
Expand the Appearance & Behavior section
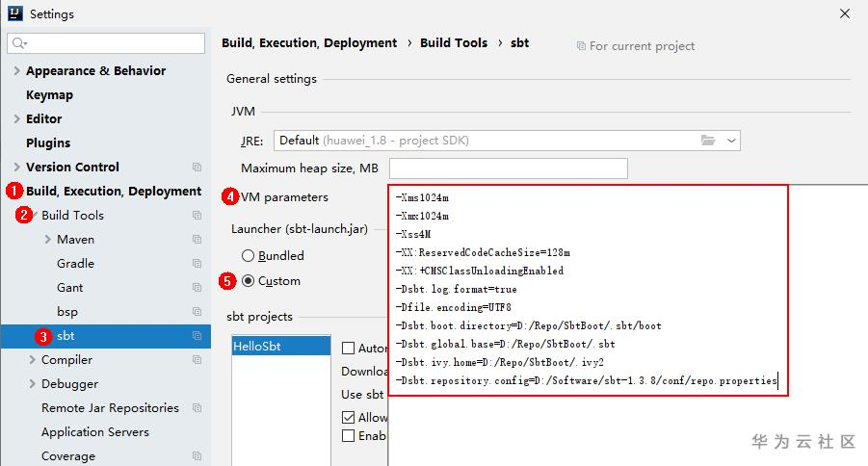(17, 71)
